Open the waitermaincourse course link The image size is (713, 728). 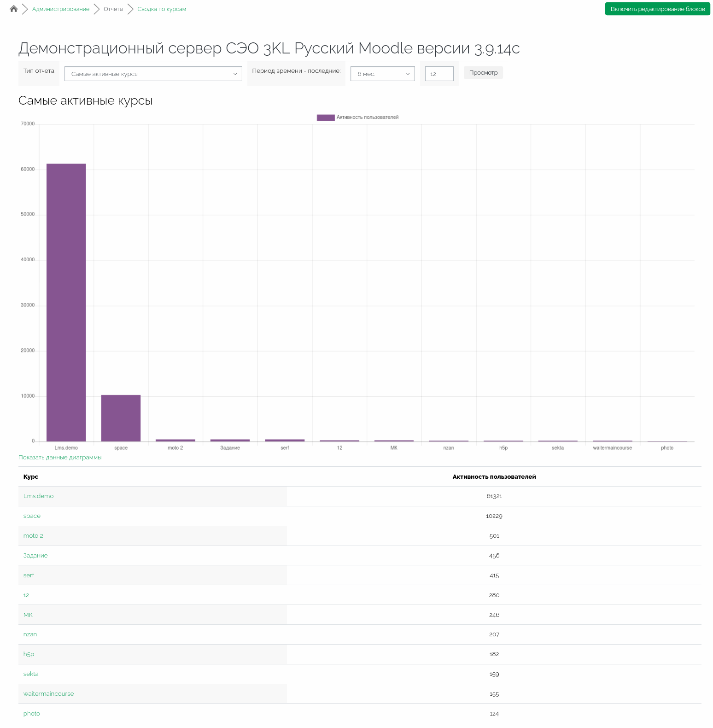pos(48,694)
